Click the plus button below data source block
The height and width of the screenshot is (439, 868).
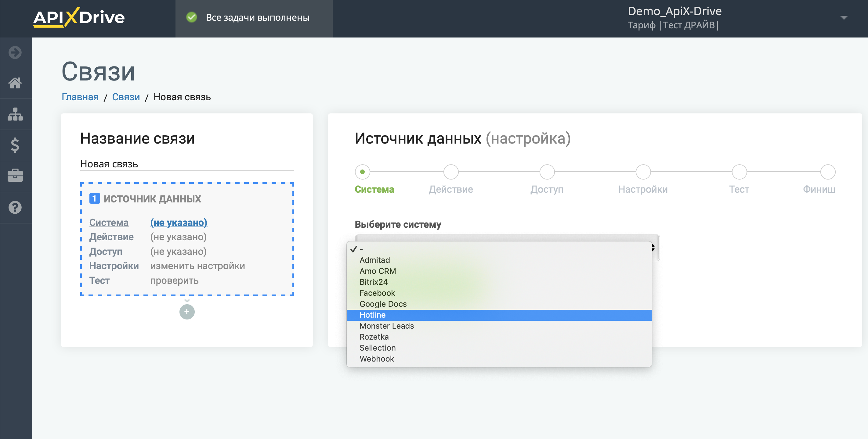pos(187,312)
